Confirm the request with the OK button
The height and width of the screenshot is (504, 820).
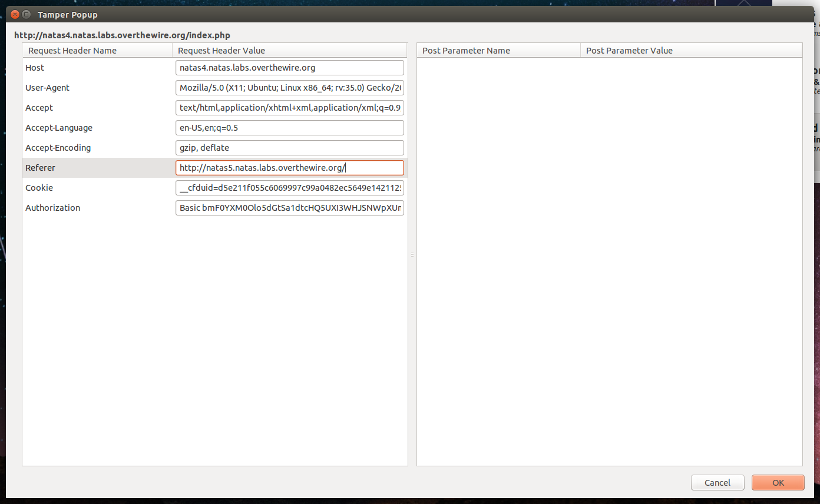[x=778, y=483]
